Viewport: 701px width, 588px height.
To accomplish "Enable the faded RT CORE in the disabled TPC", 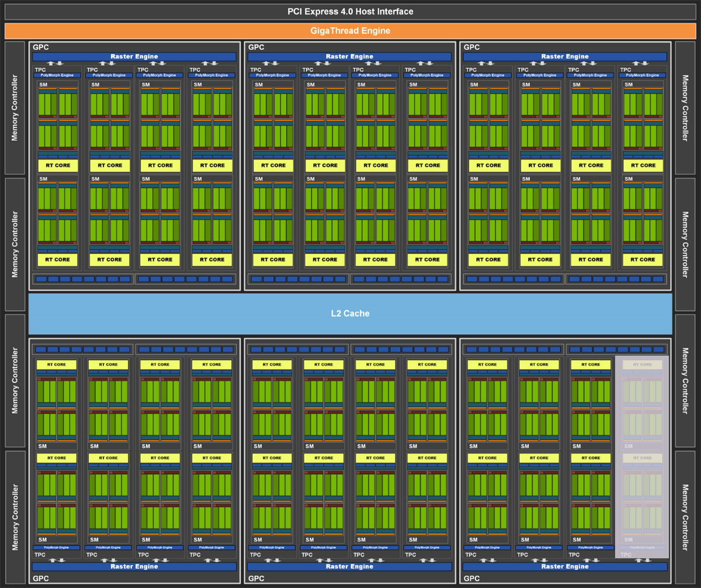I will pos(641,364).
